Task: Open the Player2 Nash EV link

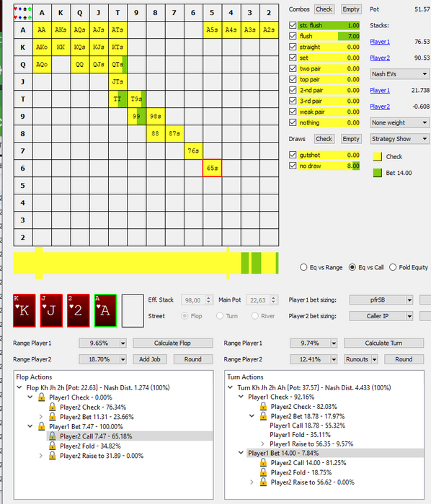Action: pyautogui.click(x=380, y=107)
